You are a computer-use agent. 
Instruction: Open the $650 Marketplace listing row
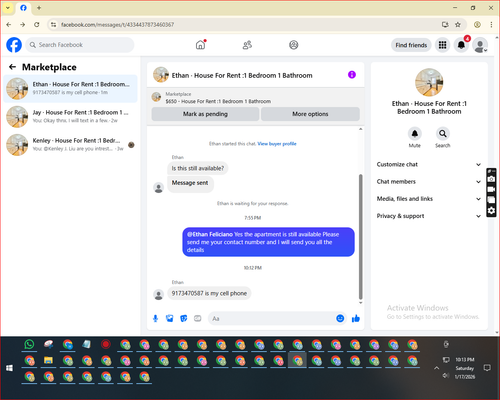tap(255, 98)
